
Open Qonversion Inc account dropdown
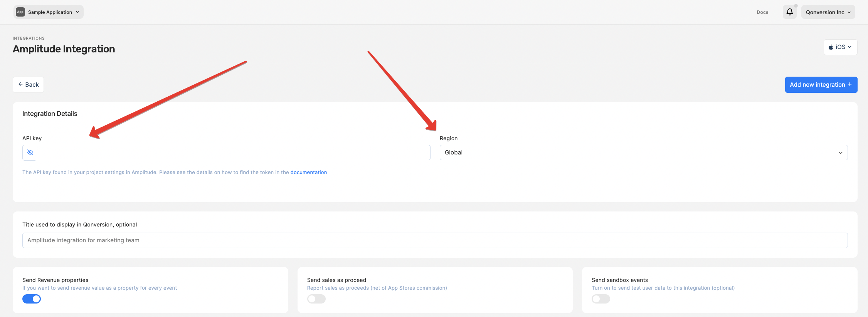828,12
